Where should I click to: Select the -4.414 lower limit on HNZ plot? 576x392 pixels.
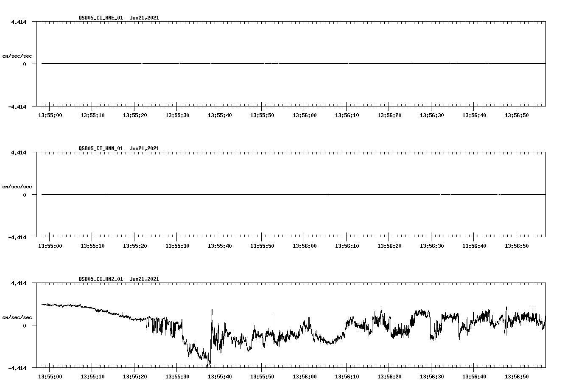click(x=17, y=368)
